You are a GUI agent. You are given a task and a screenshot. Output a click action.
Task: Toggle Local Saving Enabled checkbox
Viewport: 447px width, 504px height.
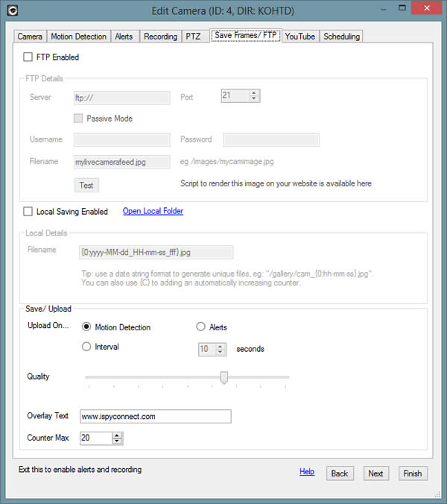(x=28, y=212)
